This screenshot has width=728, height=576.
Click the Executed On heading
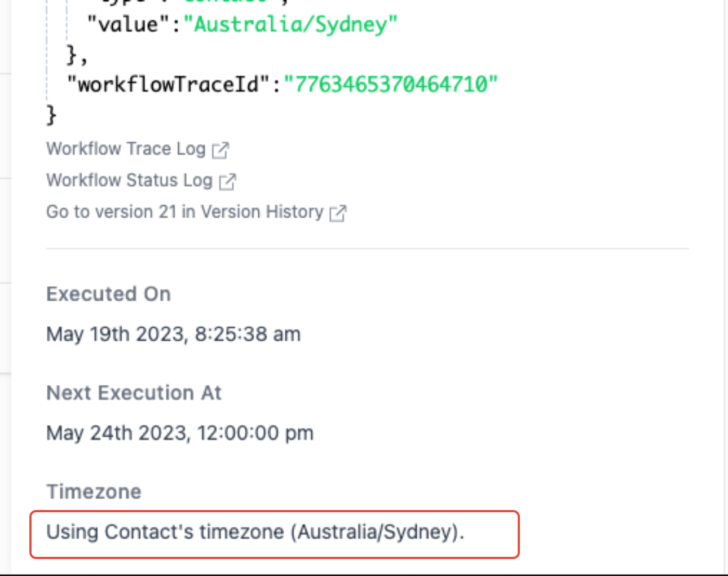point(108,294)
